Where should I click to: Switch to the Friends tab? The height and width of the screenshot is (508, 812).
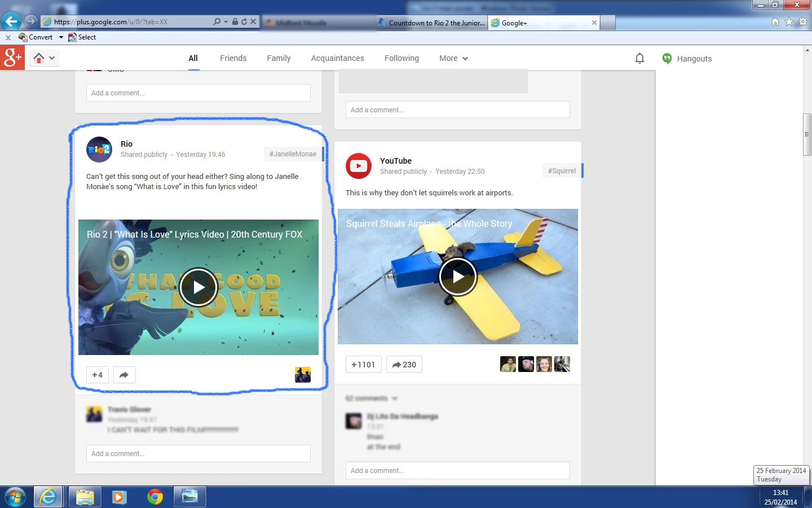click(x=233, y=58)
